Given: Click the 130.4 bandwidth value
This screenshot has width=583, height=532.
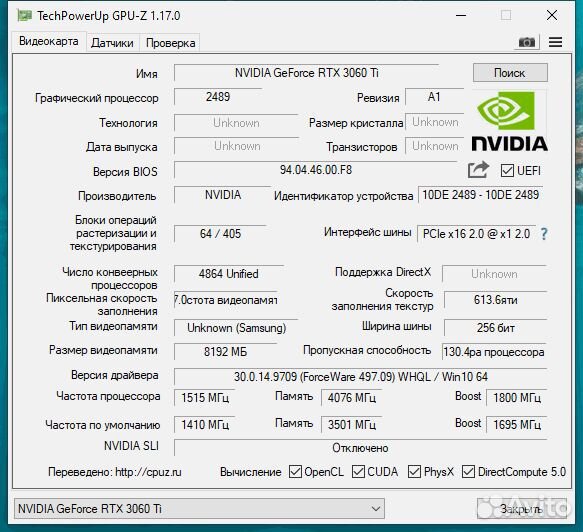Looking at the screenshot, I should pyautogui.click(x=494, y=352).
